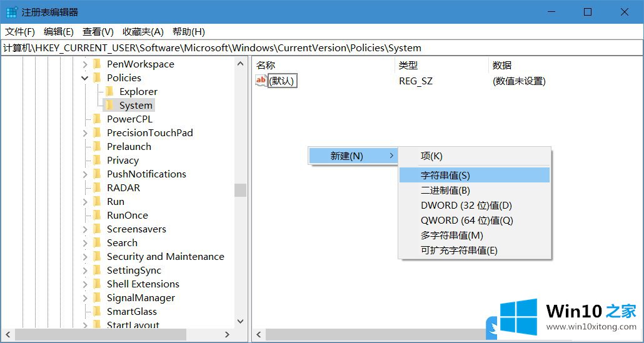Screen dimensions: 644x343
Task: Click the 新建(N) context menu item
Action: (x=353, y=156)
